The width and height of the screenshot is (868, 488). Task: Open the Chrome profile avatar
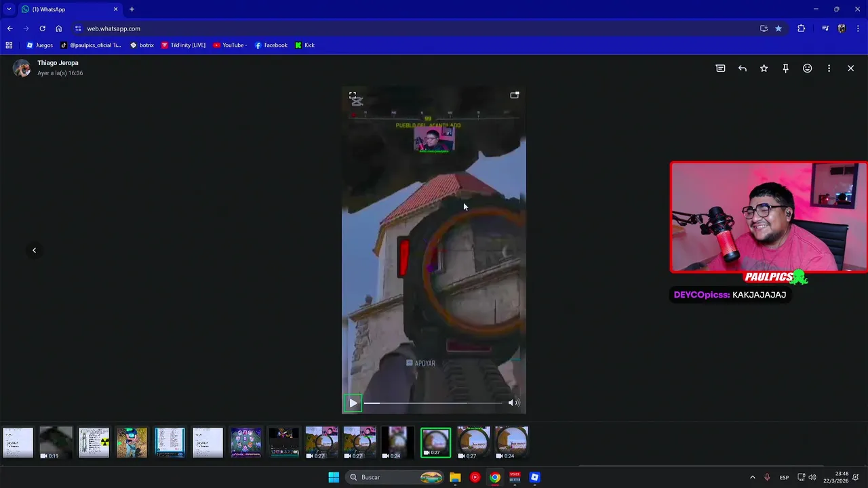[x=842, y=28]
